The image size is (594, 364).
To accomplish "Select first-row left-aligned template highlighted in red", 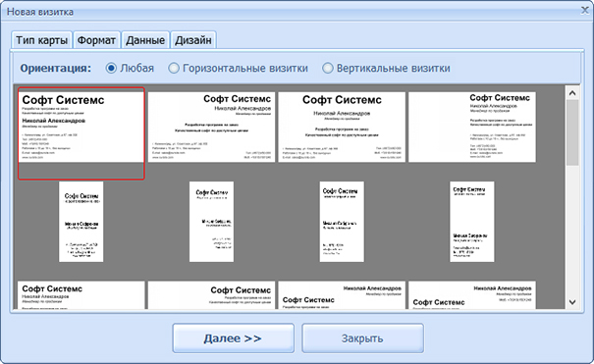I will pos(81,133).
